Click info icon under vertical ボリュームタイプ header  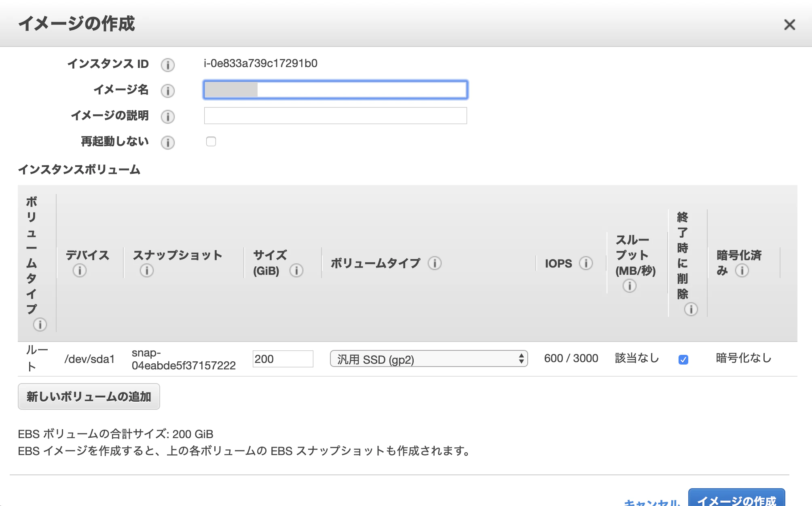[40, 324]
